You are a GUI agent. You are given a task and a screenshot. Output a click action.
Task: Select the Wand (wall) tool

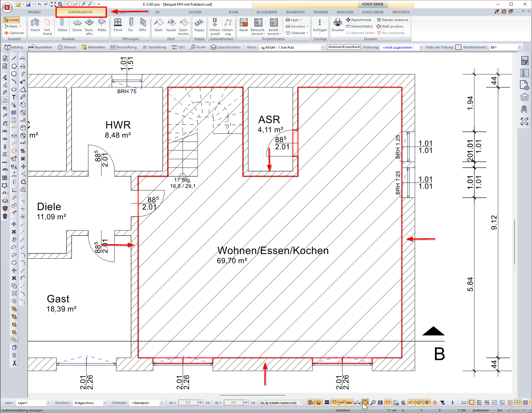pyautogui.click(x=35, y=25)
